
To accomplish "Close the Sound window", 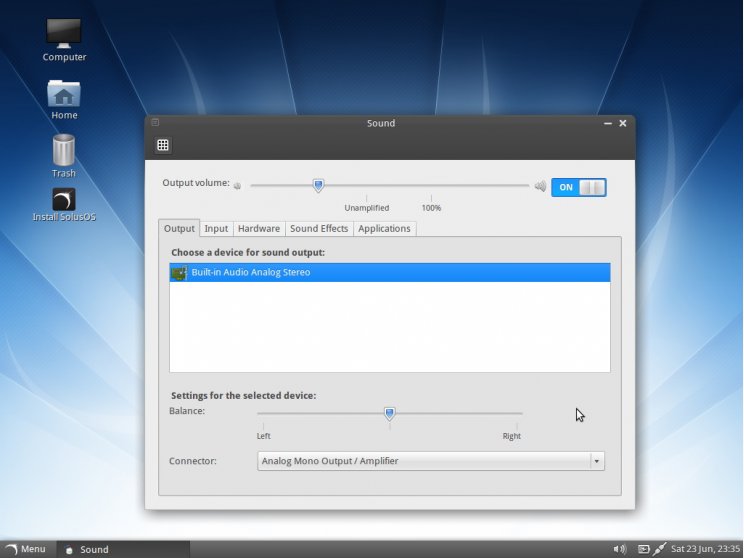I will 623,123.
